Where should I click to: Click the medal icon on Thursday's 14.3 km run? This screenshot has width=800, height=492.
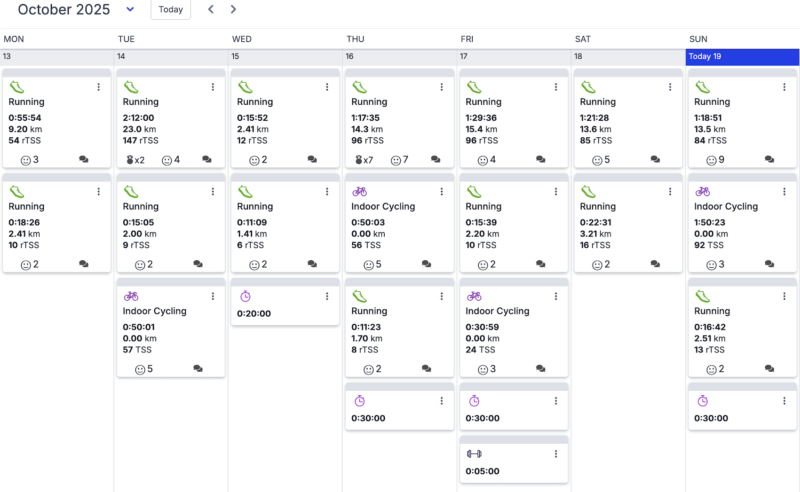pyautogui.click(x=359, y=160)
